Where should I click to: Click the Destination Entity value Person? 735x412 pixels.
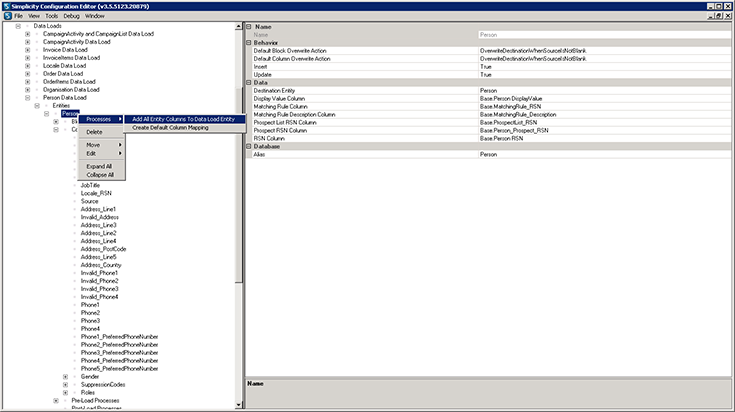click(604, 91)
